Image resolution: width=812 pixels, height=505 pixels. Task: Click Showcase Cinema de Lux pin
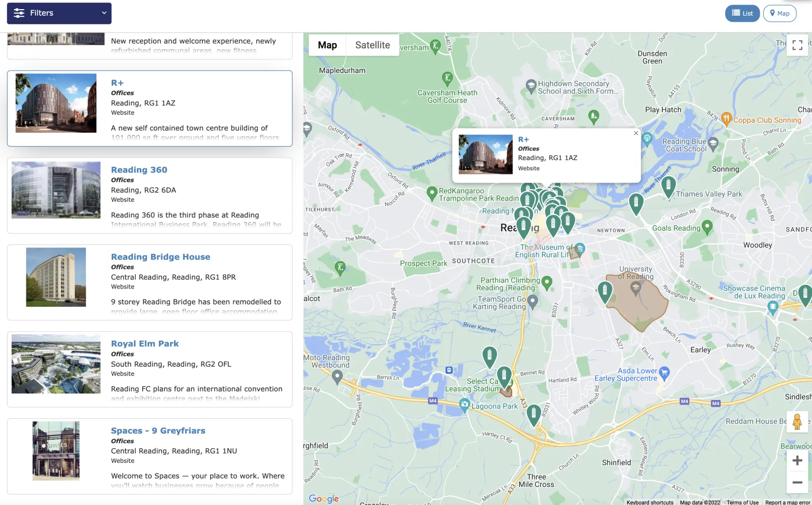[x=772, y=307]
